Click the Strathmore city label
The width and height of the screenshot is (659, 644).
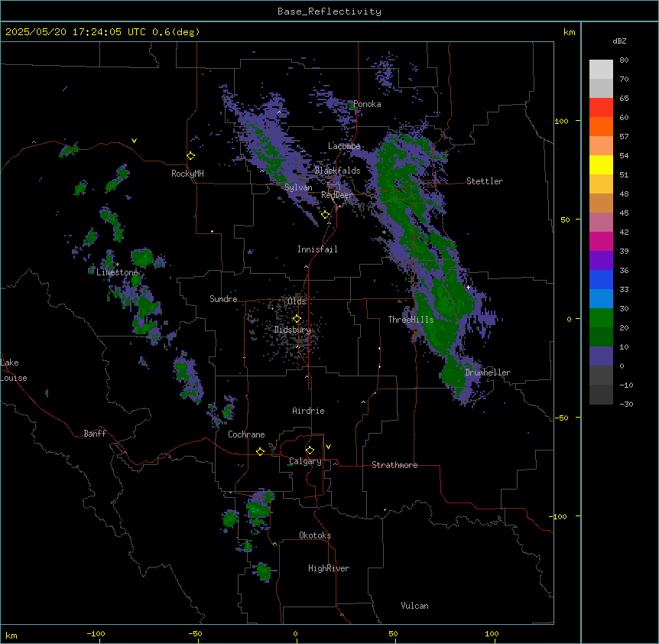394,465
